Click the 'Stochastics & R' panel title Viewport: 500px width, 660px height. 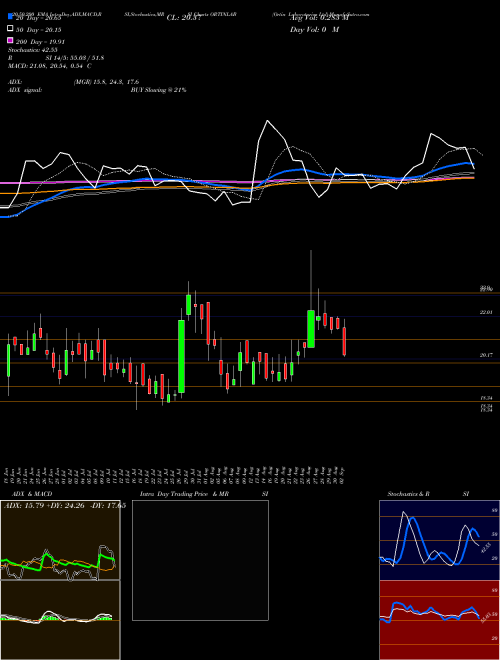point(408,494)
